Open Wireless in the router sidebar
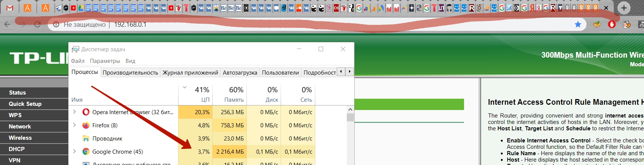This screenshot has width=644, height=165. [34, 137]
